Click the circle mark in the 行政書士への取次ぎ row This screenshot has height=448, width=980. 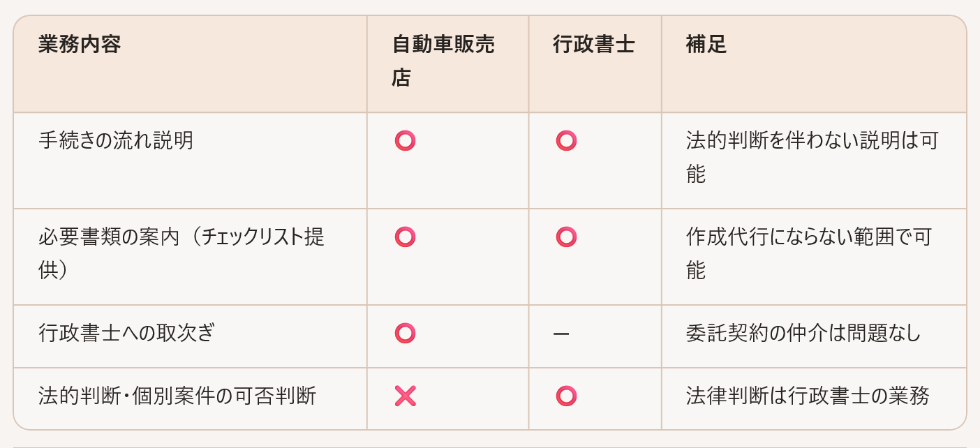pyautogui.click(x=405, y=334)
